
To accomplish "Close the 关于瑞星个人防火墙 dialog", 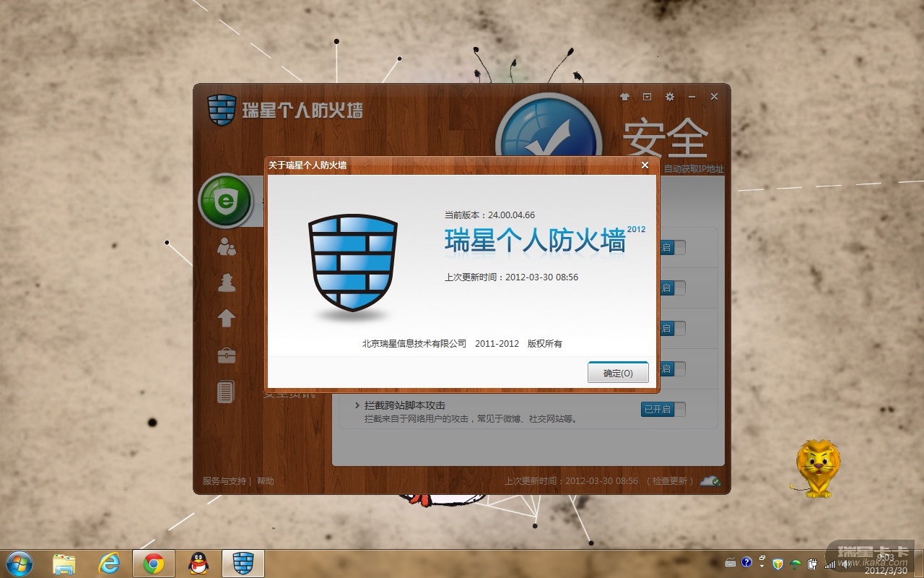I will 645,165.
